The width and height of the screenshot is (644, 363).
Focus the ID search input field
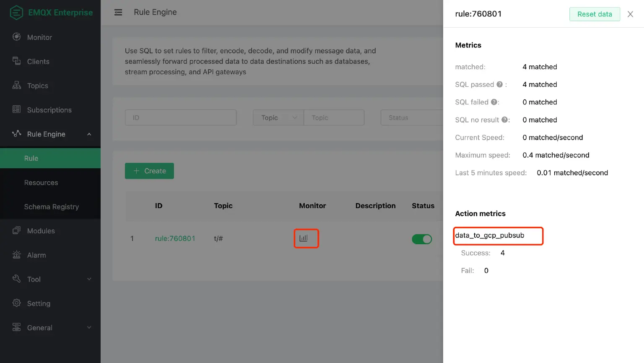click(x=181, y=118)
